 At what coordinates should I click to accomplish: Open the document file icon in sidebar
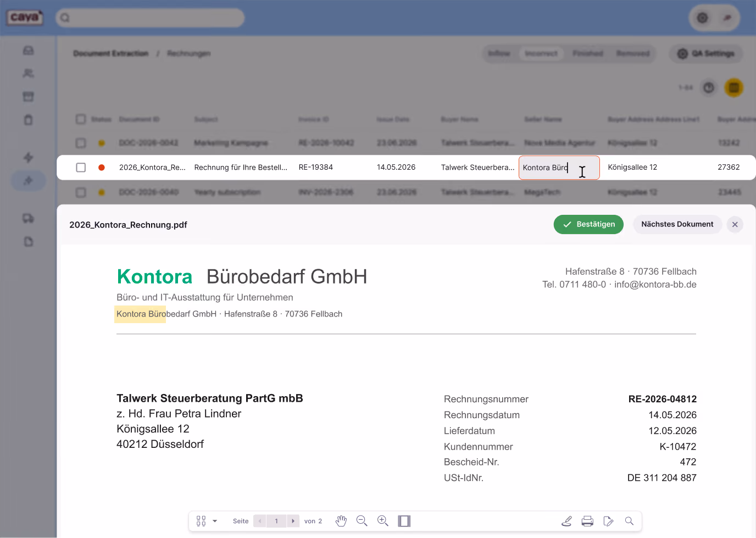tap(29, 242)
